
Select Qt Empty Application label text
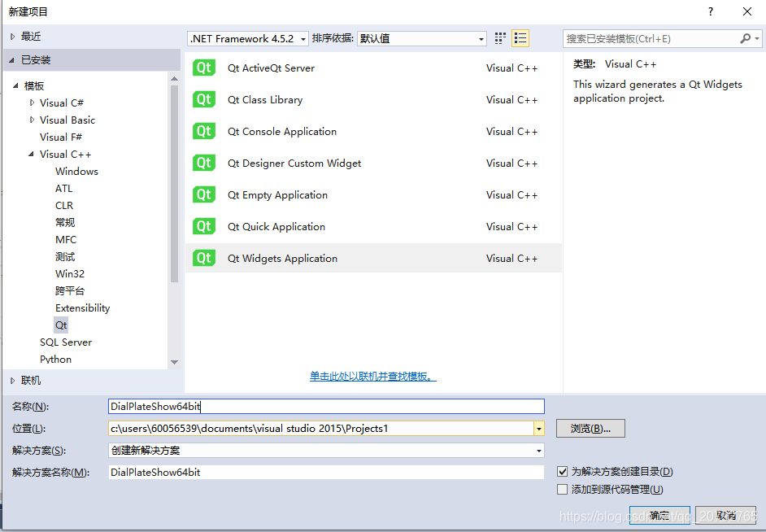tap(277, 195)
